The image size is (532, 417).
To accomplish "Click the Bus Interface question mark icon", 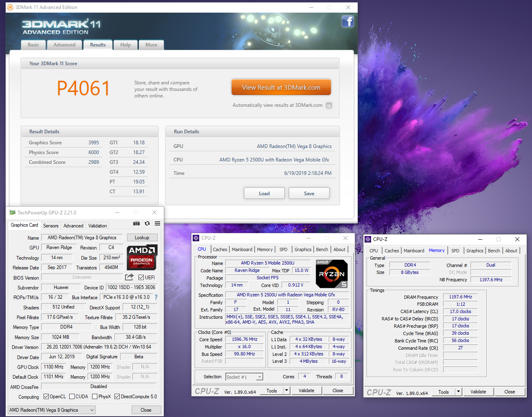I will tap(156, 297).
